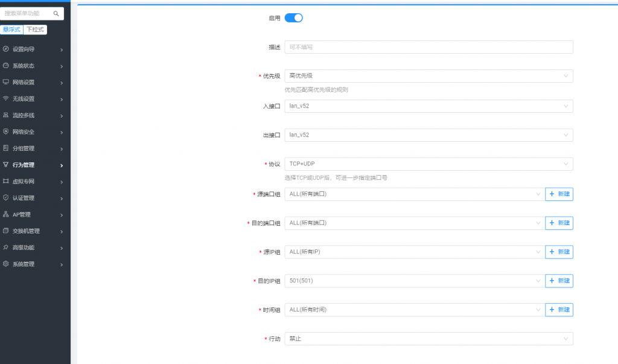Expand the 设置向导 chevron arrow

click(x=62, y=49)
